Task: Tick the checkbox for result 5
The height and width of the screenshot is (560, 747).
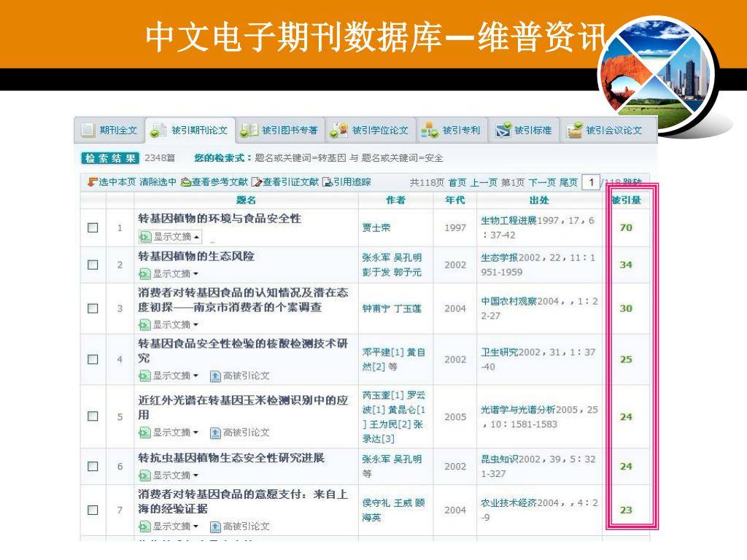Action: 93,416
